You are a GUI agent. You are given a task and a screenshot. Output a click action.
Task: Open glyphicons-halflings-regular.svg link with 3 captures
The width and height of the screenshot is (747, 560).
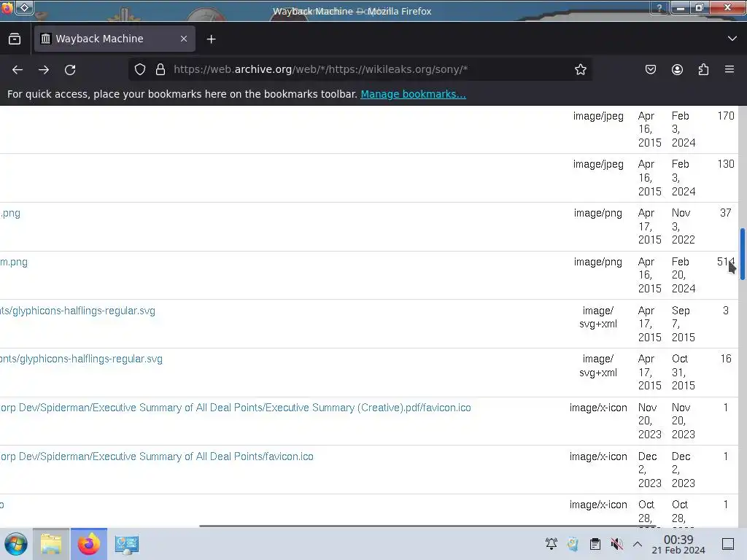pos(77,311)
